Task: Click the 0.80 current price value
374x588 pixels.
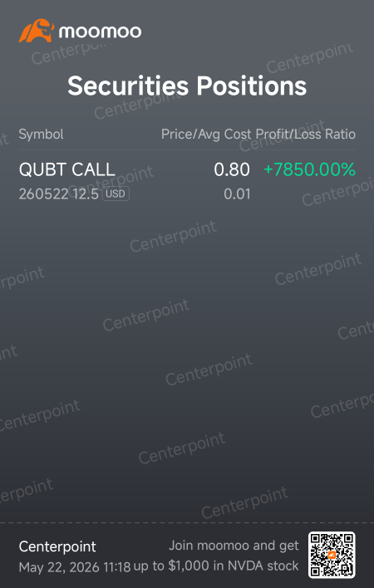Action: pyautogui.click(x=231, y=169)
